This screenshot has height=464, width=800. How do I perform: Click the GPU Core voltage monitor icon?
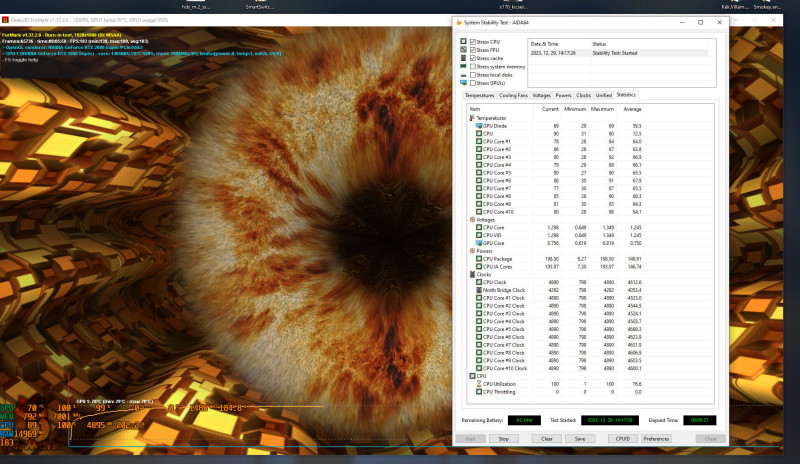[x=479, y=243]
